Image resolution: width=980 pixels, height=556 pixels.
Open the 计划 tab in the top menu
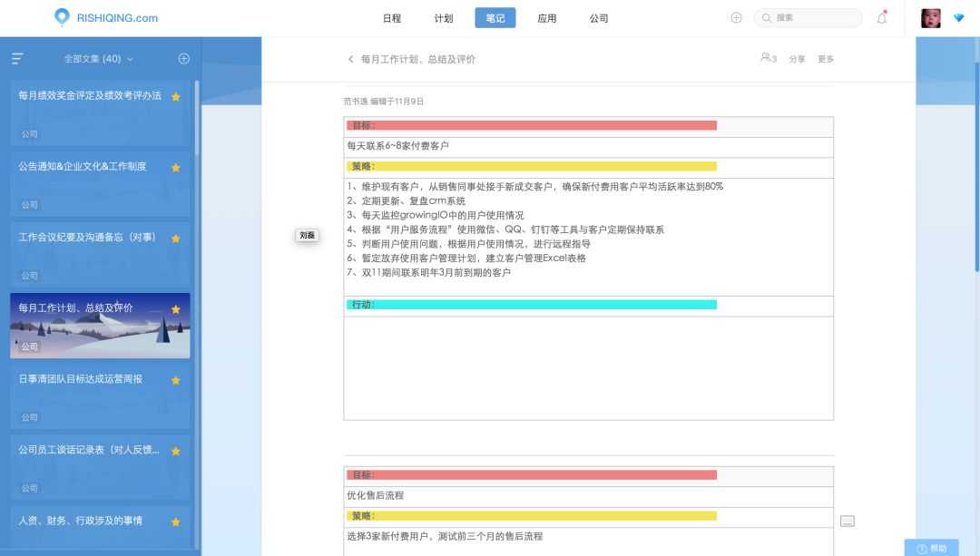[x=444, y=17]
